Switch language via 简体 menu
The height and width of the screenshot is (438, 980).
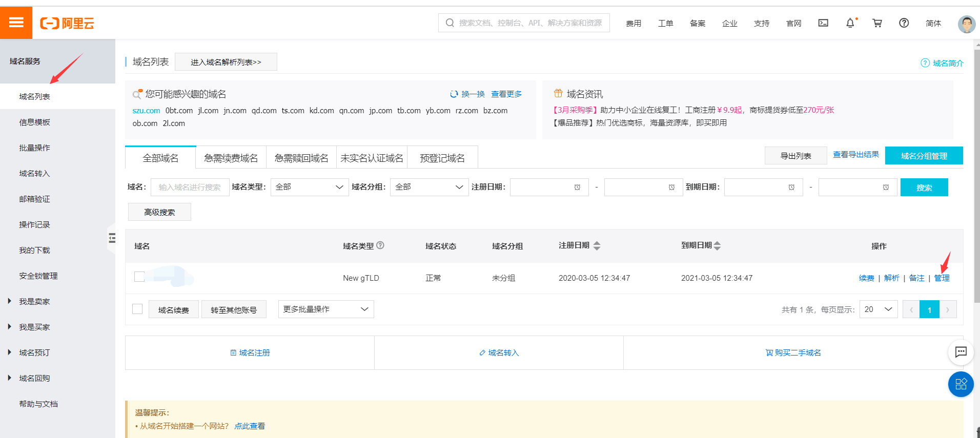[x=933, y=23]
